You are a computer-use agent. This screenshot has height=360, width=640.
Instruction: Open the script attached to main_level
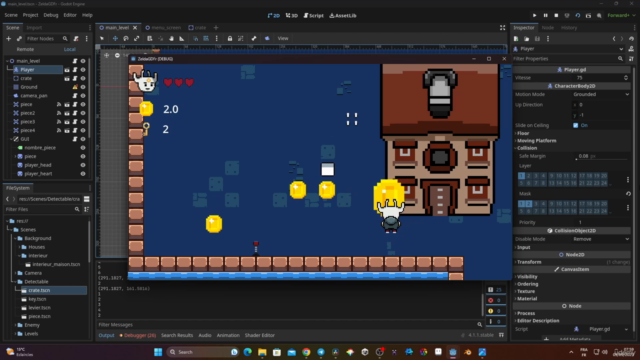(x=75, y=61)
